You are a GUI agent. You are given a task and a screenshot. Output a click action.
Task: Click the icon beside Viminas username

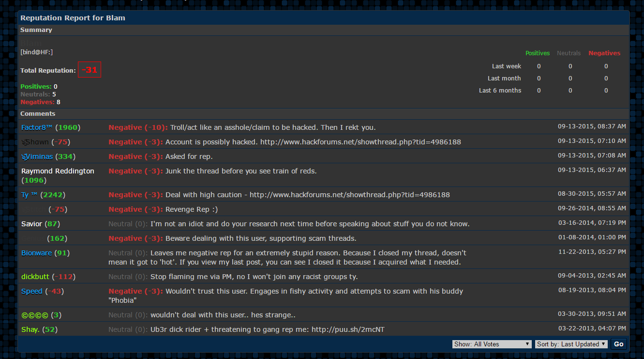[x=24, y=156]
